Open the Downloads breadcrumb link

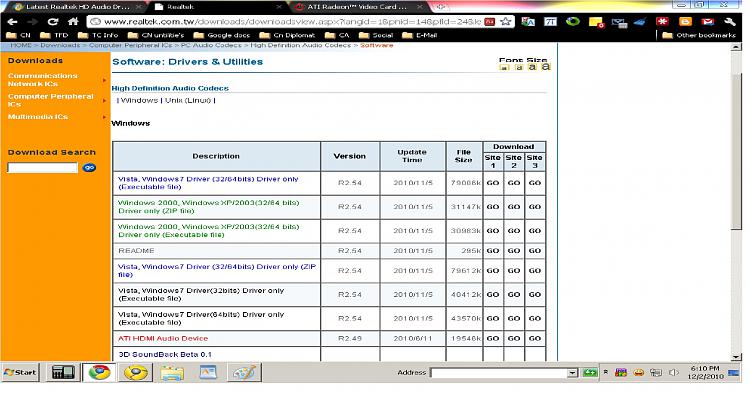click(x=60, y=45)
